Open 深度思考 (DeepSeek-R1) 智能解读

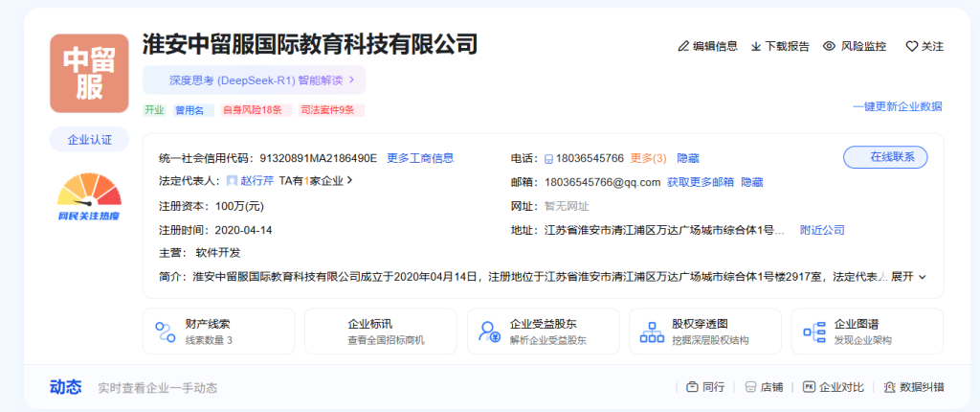(x=254, y=80)
